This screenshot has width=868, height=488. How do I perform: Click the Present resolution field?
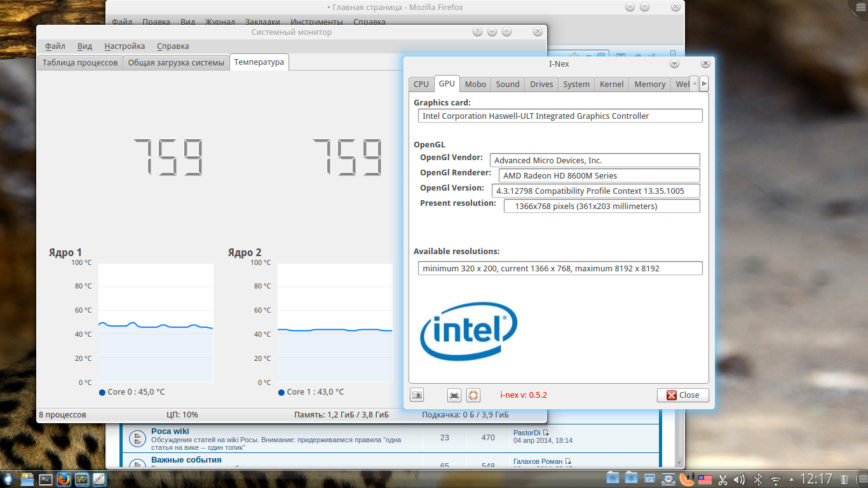click(602, 206)
